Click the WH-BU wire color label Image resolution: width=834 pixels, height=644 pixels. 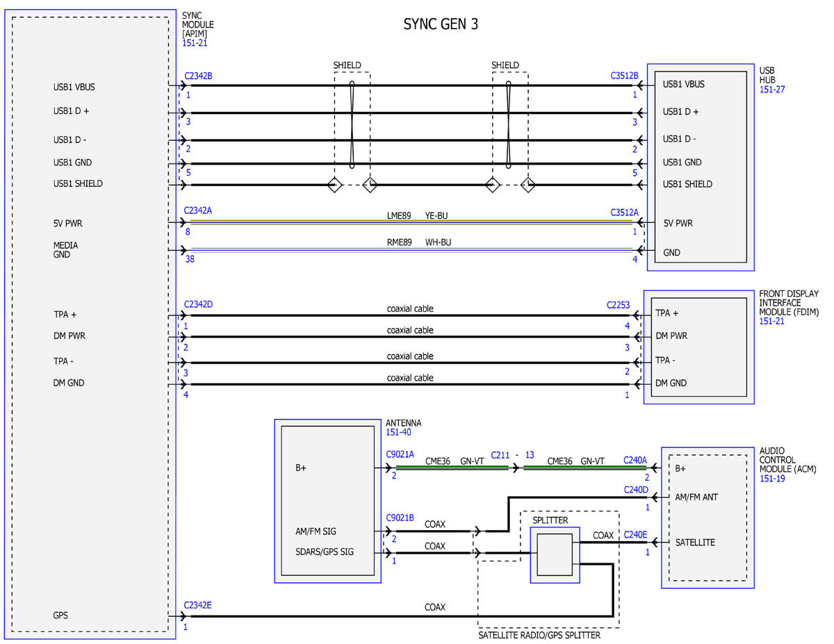tap(437, 242)
